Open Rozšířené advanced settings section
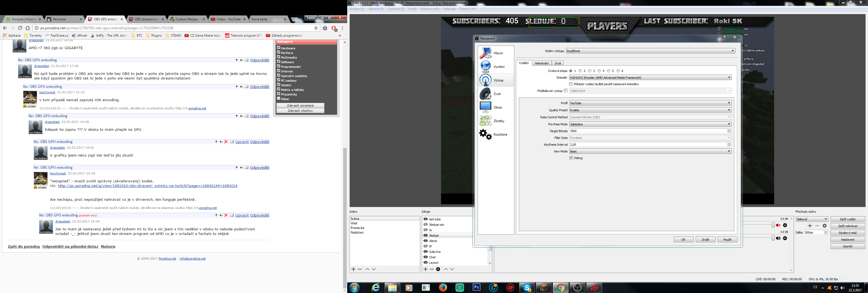868x293 pixels. pos(496,135)
